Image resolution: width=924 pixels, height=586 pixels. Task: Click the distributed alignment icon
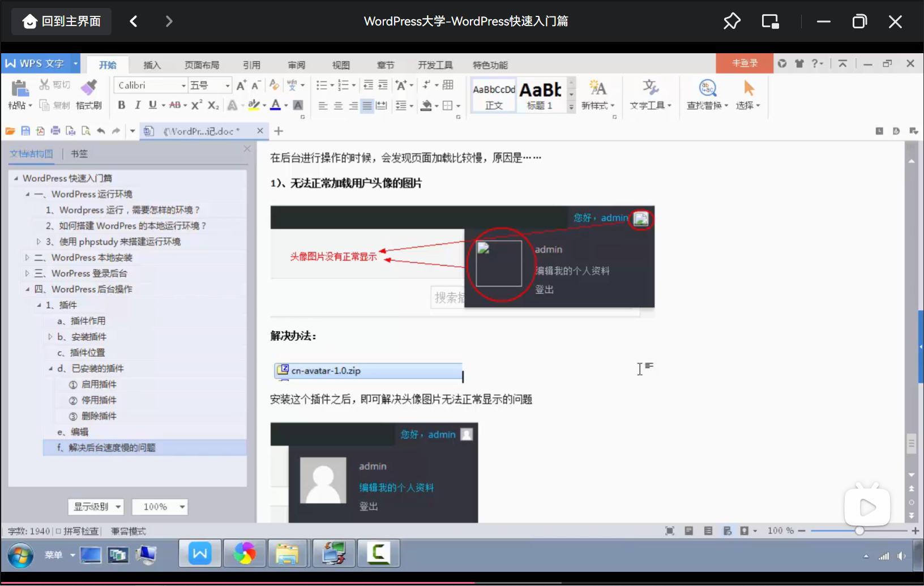pos(382,105)
